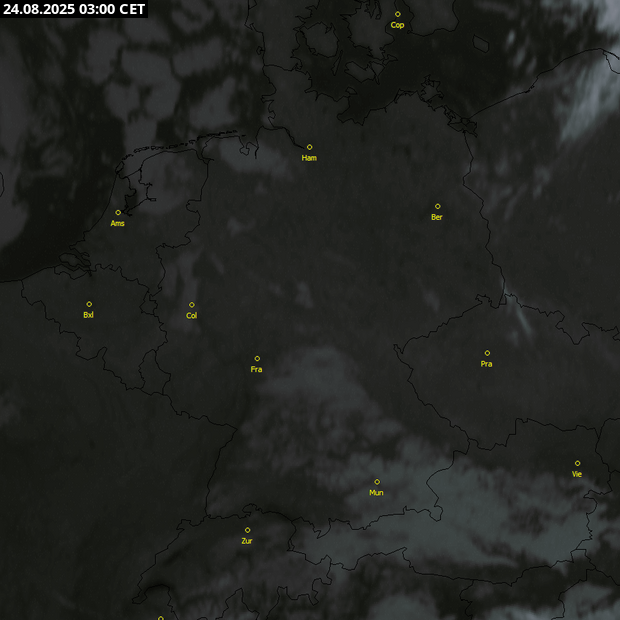Select the 'Mun' map label
Viewport: 620px width, 620px height.
[376, 493]
